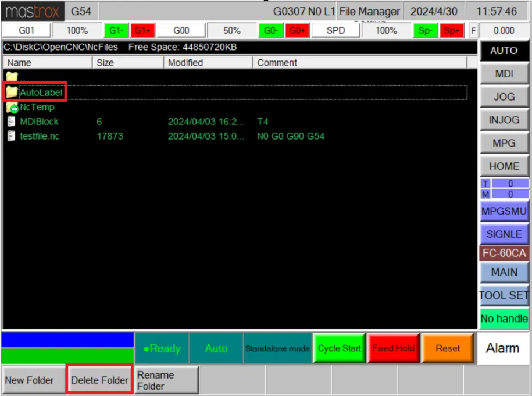
Task: Select the HOME mode button
Action: [x=504, y=166]
